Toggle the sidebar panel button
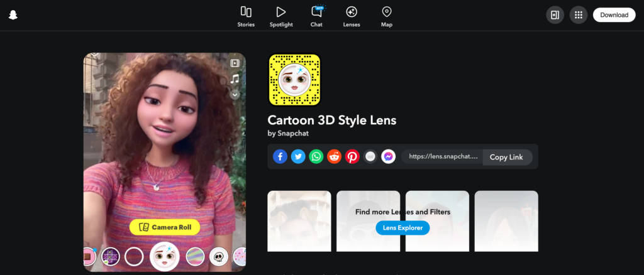The width and height of the screenshot is (644, 275). point(555,15)
